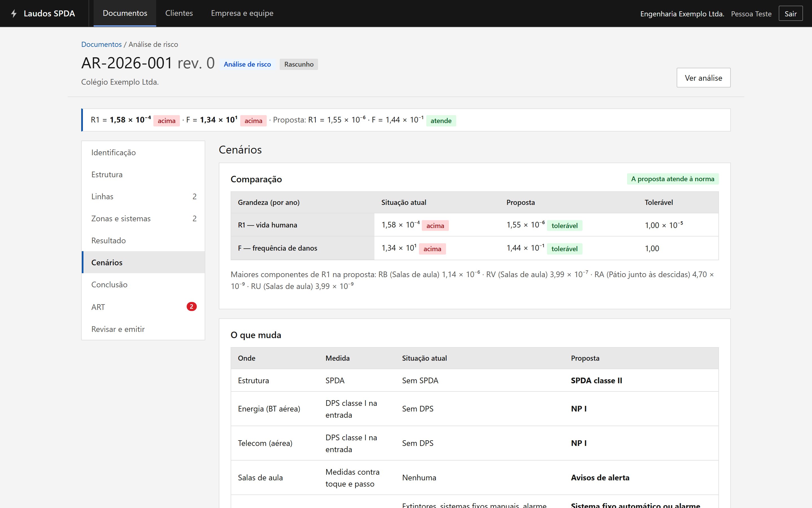Viewport: 812px width, 508px height.
Task: Select the Cenários sidebar item
Action: pos(143,262)
